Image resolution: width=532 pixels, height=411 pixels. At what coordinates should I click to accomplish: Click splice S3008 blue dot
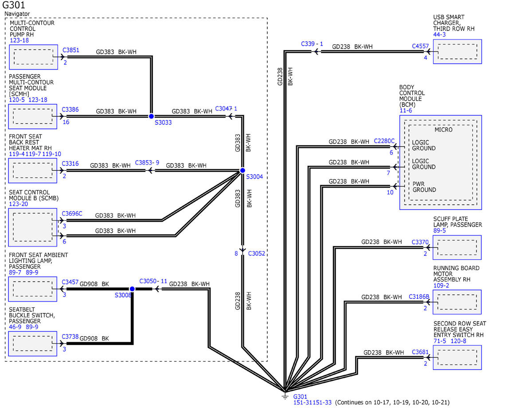coord(132,289)
